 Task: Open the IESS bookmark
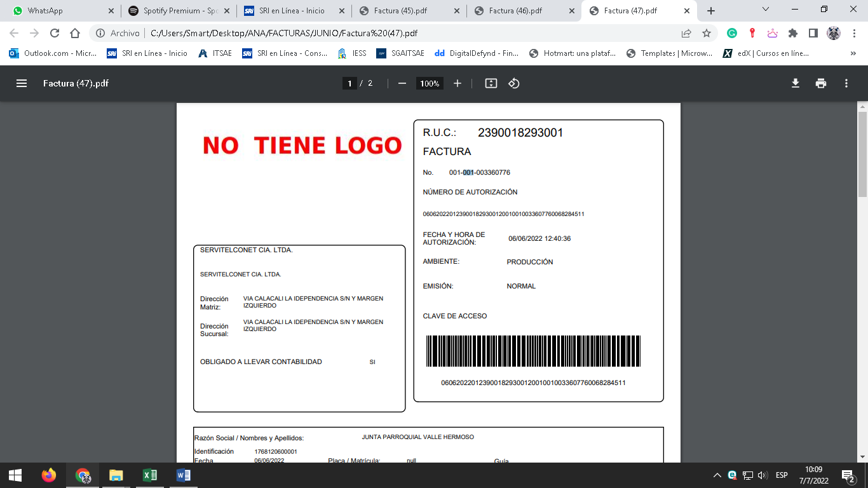point(353,53)
